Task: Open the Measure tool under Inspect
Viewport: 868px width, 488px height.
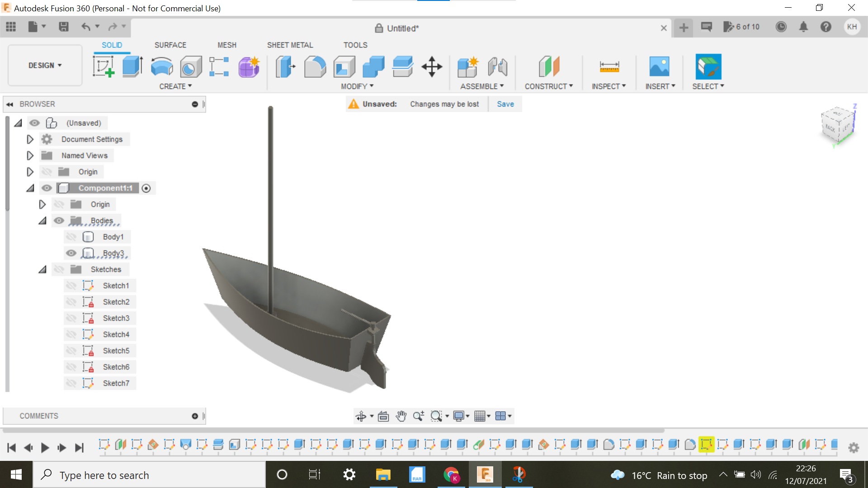Action: pyautogui.click(x=609, y=66)
